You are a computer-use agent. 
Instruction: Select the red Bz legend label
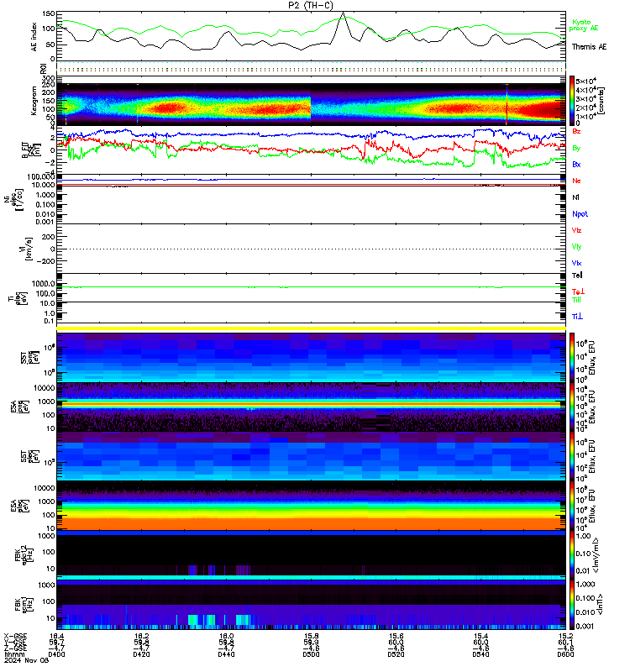(576, 131)
